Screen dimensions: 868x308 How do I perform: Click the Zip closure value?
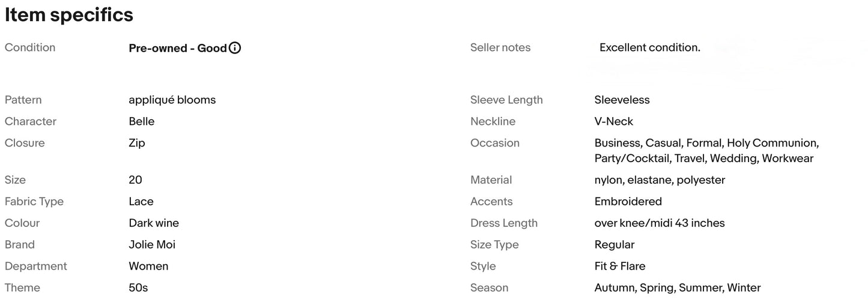point(137,143)
